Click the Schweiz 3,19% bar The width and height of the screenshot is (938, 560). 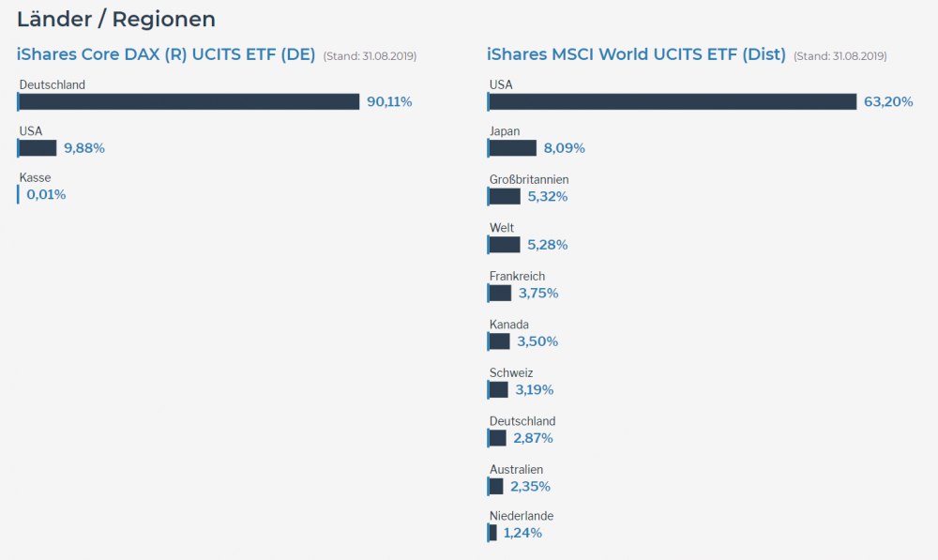point(498,389)
